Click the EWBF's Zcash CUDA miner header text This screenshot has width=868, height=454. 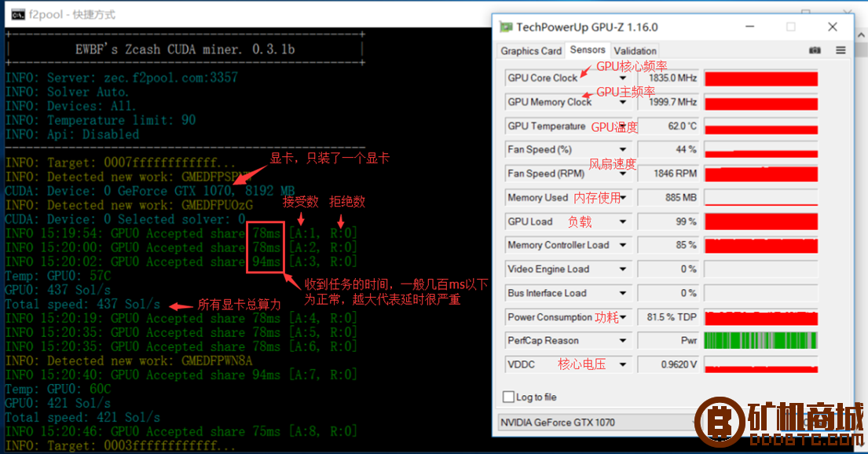(185, 49)
